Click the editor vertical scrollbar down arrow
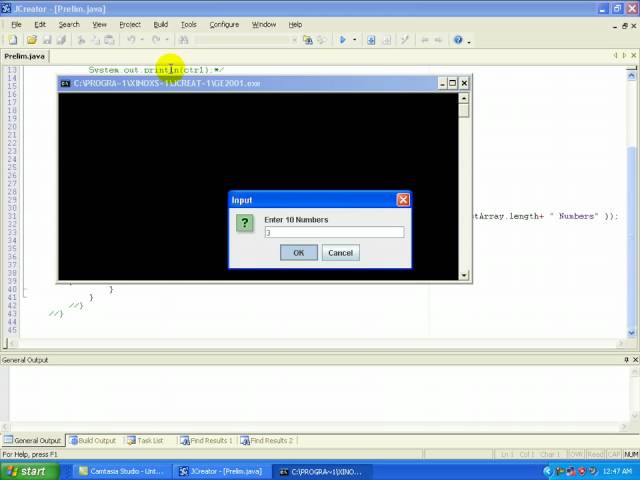640x480 pixels. click(x=631, y=332)
